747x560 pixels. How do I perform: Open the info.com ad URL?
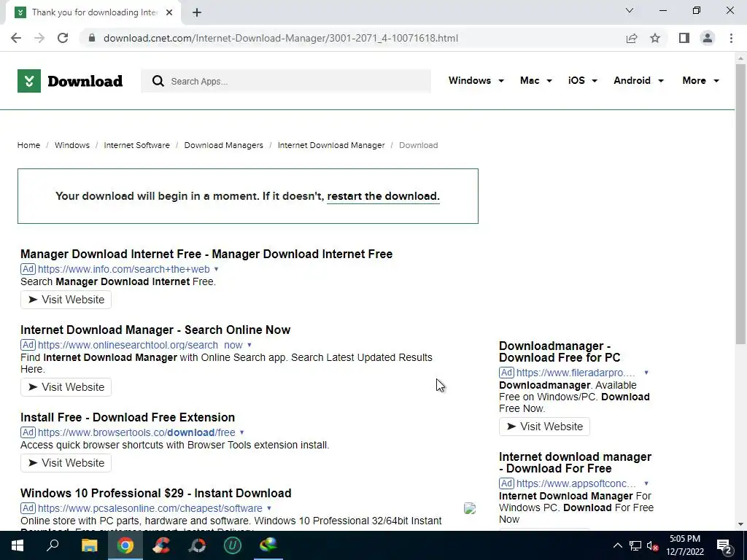pos(124,269)
